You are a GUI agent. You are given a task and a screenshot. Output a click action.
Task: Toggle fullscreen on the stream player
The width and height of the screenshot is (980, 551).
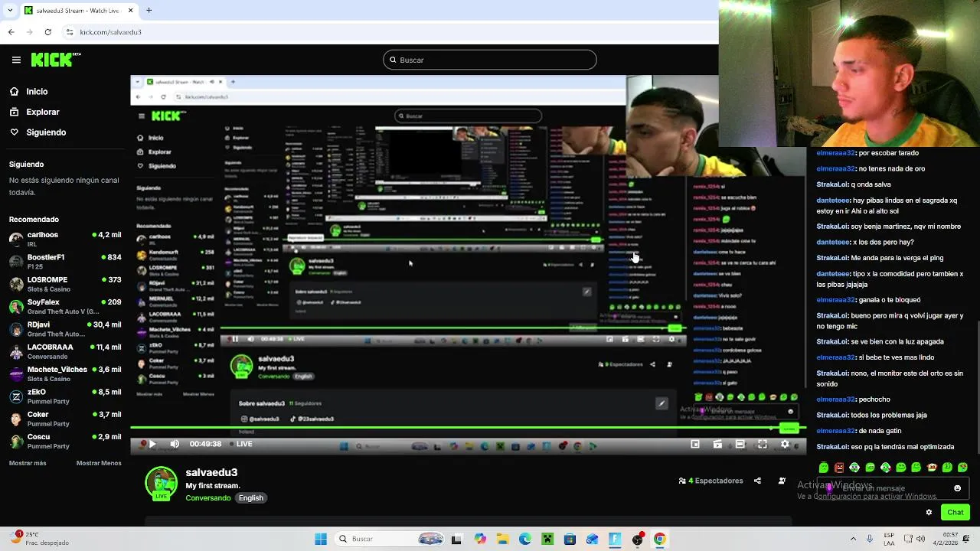763,444
